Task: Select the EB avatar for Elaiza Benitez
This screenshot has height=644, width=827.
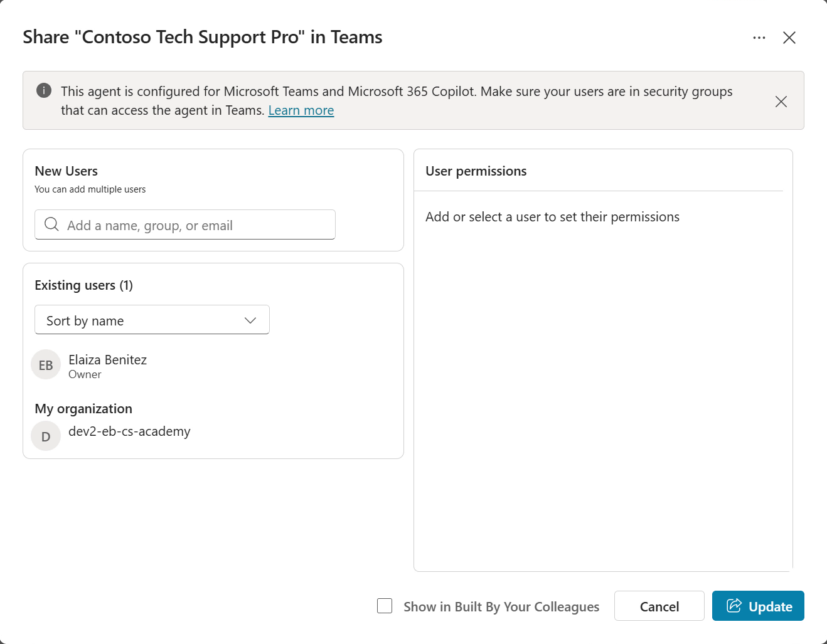Action: [46, 366]
